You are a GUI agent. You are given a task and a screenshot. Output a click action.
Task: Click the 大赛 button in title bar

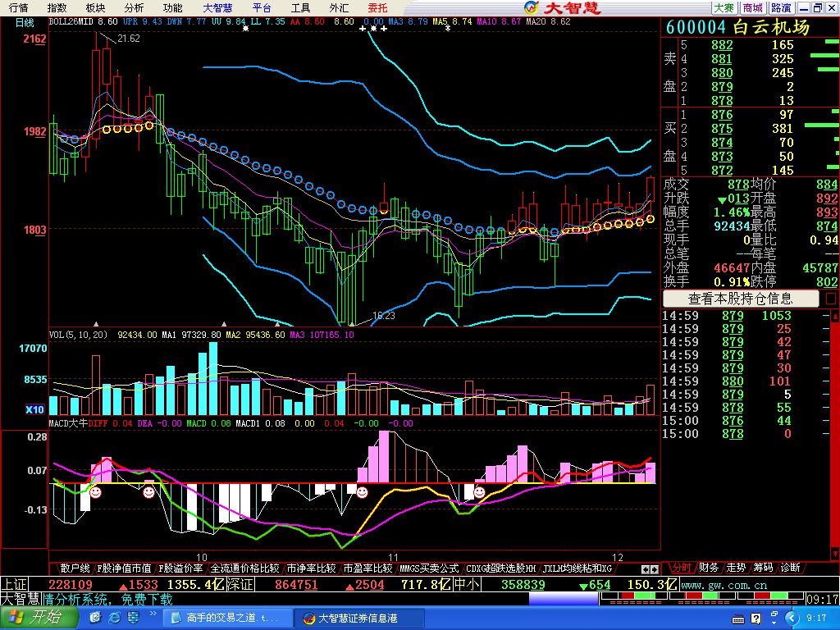(724, 7)
